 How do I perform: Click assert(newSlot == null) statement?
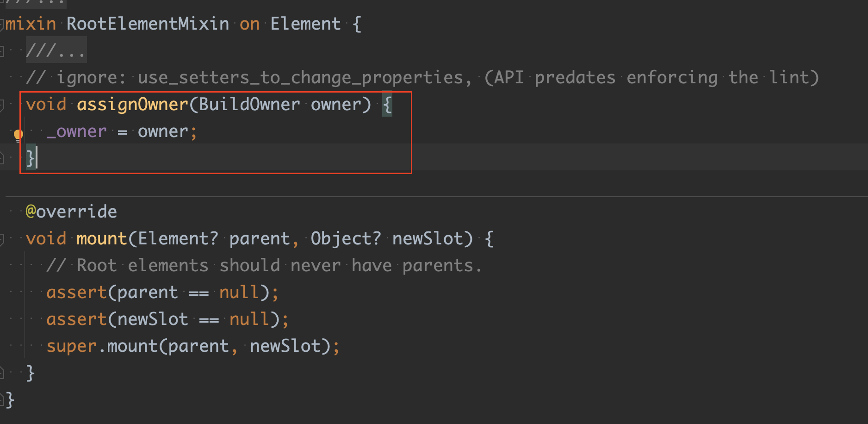167,319
